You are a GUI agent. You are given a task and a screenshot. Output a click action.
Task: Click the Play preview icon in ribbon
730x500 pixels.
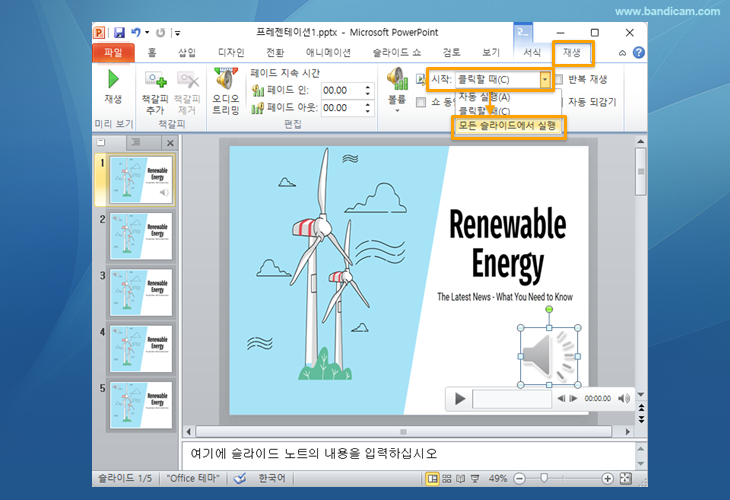(x=113, y=80)
